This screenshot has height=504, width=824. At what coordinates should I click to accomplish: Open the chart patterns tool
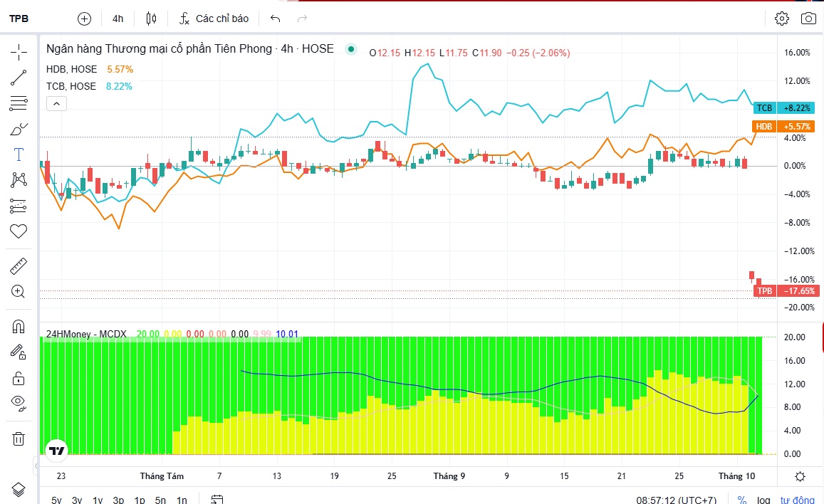point(19,180)
